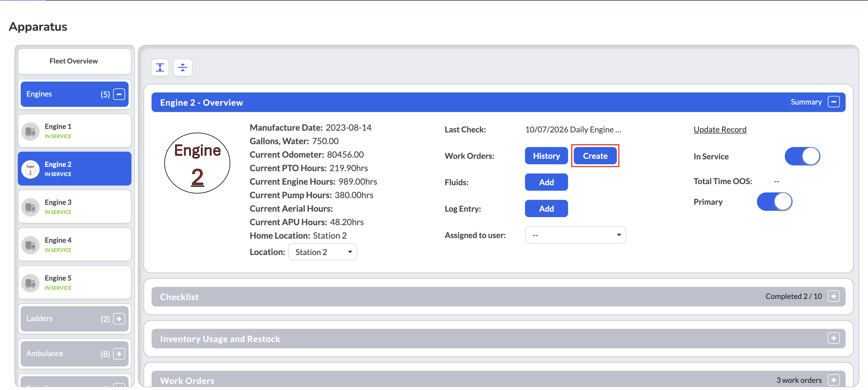Click the Engine 2 avatar in sidebar
This screenshot has height=390, width=868.
point(30,169)
